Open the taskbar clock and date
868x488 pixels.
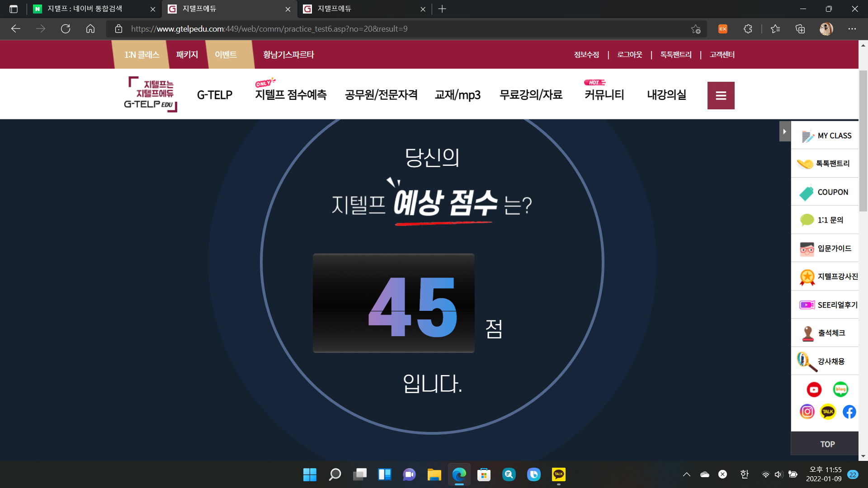point(825,474)
